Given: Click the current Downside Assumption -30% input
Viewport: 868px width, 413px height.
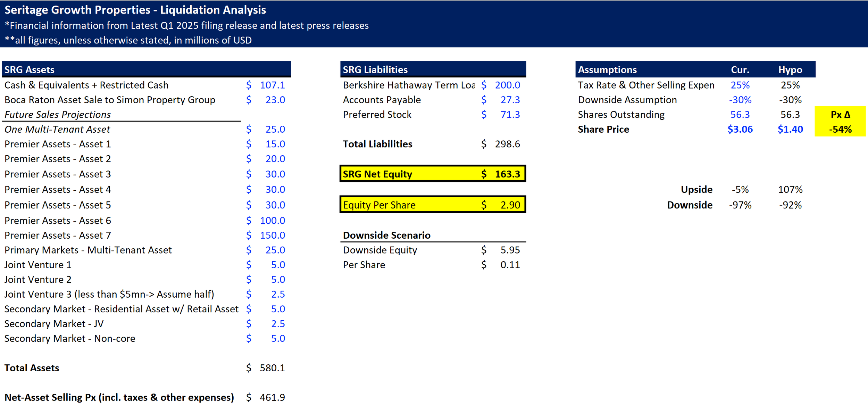Looking at the screenshot, I should 740,100.
